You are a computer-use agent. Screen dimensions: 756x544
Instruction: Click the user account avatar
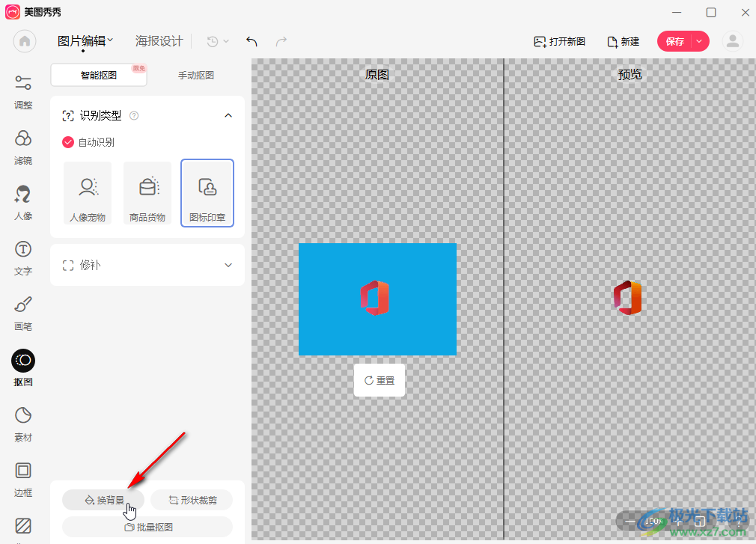[x=732, y=41]
